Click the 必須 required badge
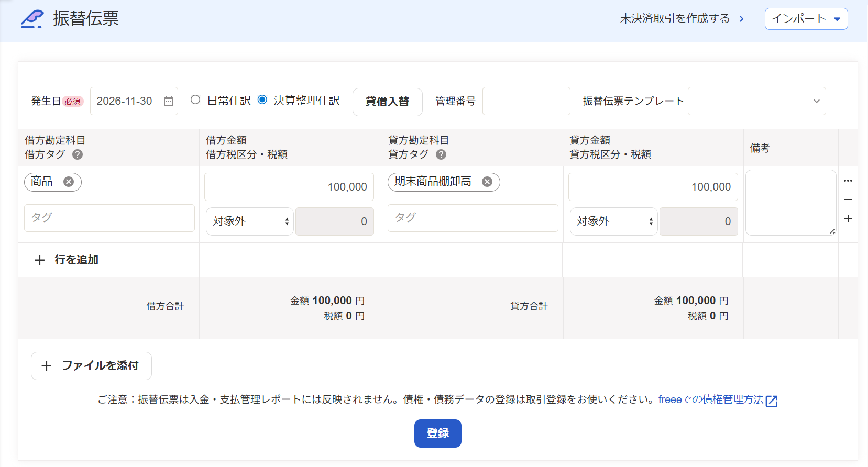 (73, 102)
